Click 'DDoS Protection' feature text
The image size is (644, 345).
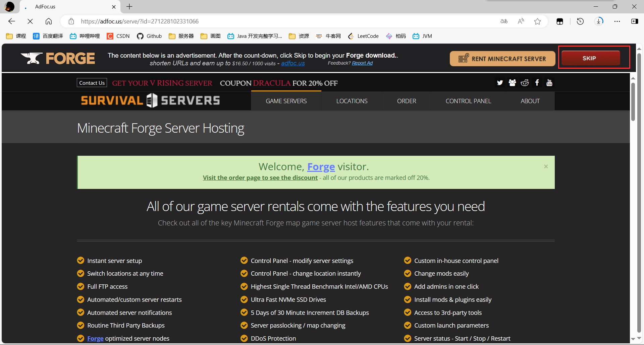(x=273, y=339)
